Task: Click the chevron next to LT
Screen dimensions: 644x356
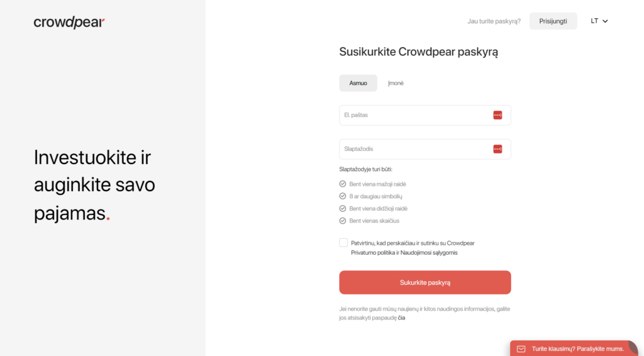Action: point(605,21)
